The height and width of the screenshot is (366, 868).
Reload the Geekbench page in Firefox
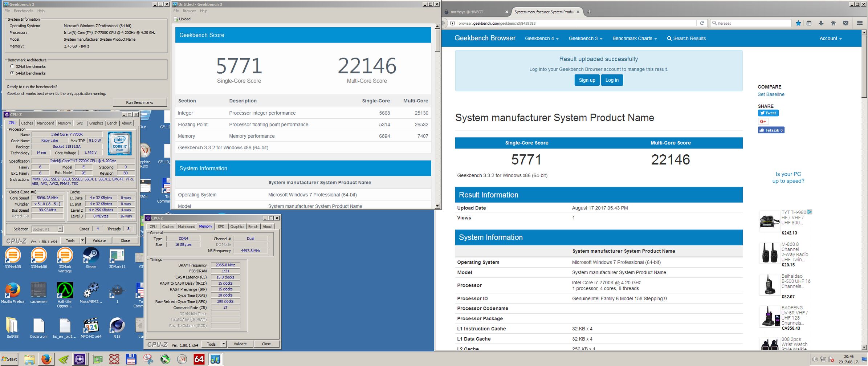pyautogui.click(x=702, y=23)
